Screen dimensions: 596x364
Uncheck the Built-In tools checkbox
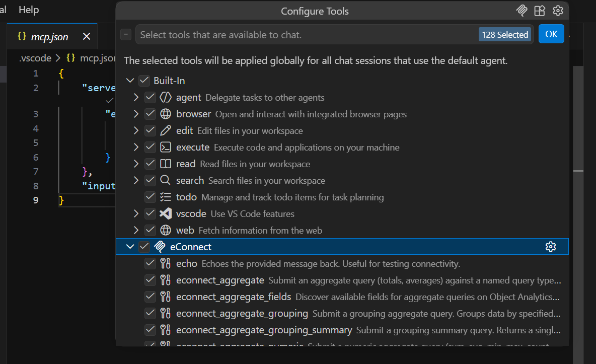point(143,80)
